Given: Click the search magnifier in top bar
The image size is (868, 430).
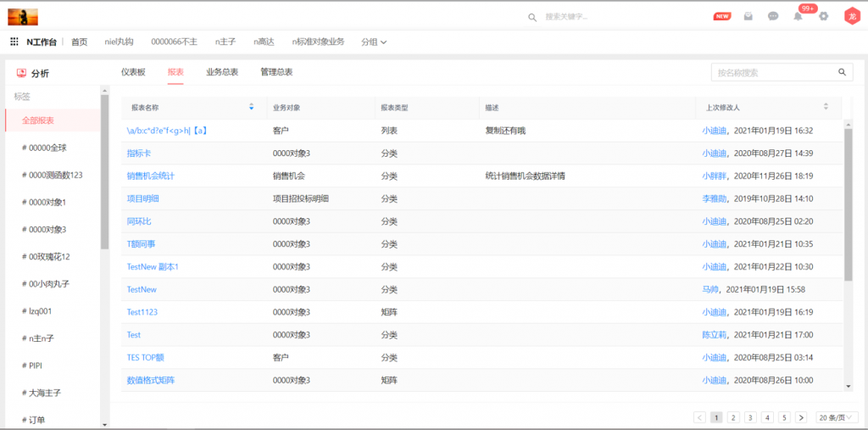Looking at the screenshot, I should click(x=532, y=17).
